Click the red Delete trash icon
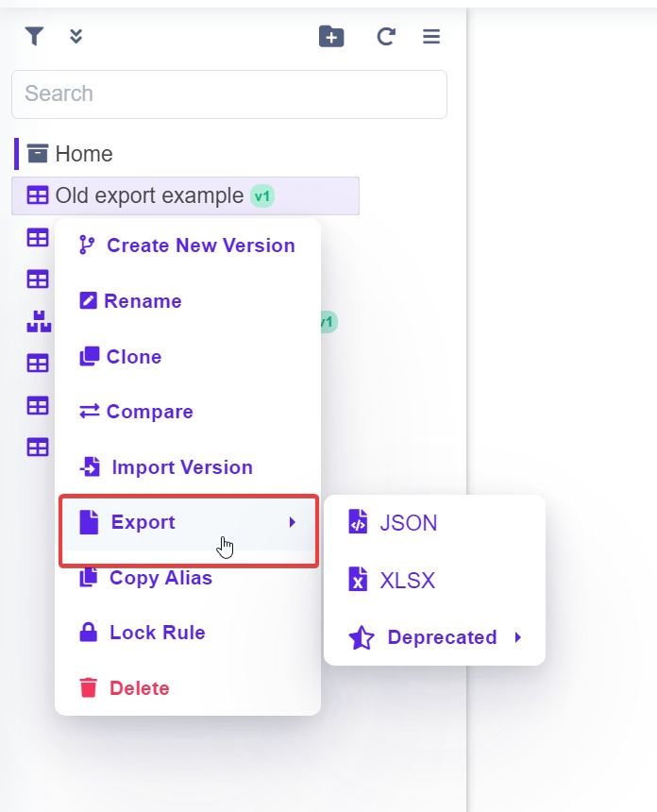The image size is (657, 812). 89,688
